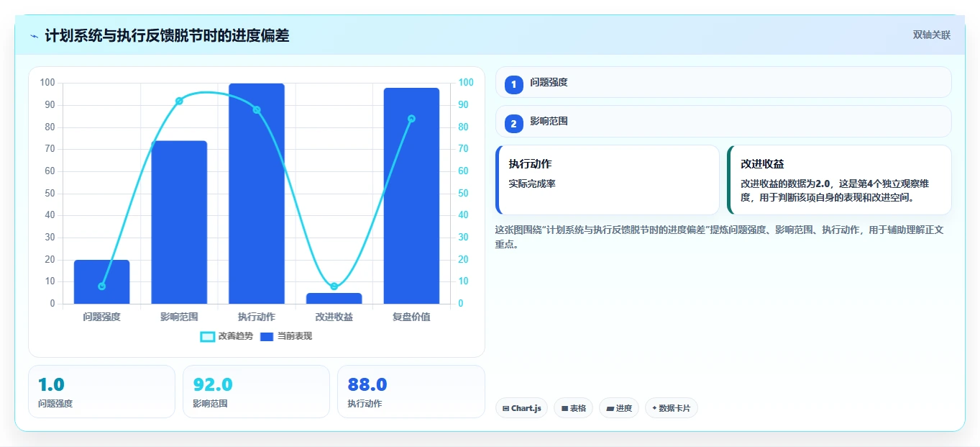Viewport: 980px width, 447px height.
Task: Toggle the 当前表现 legend item
Action: tap(286, 336)
